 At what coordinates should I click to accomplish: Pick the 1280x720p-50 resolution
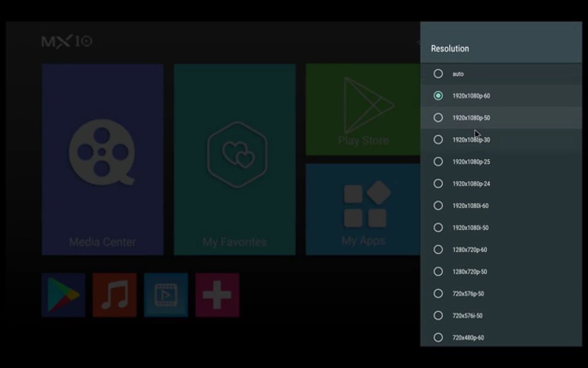[x=501, y=272]
